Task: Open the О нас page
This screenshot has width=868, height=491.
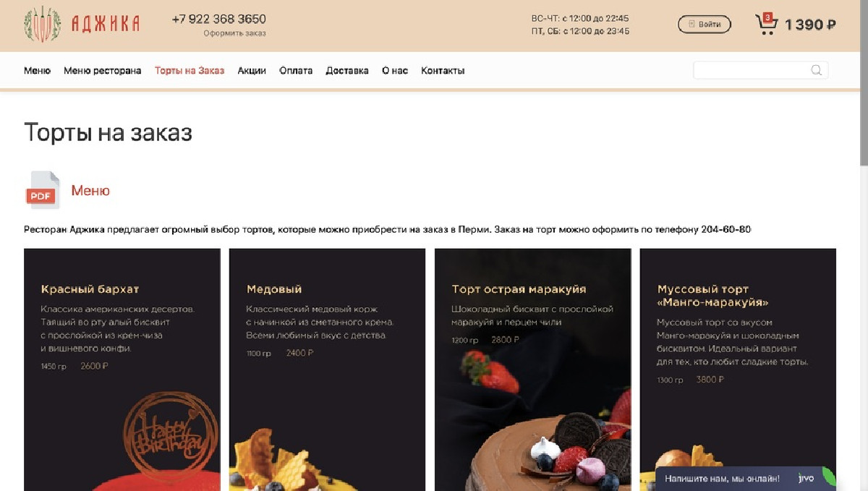Action: coord(395,71)
